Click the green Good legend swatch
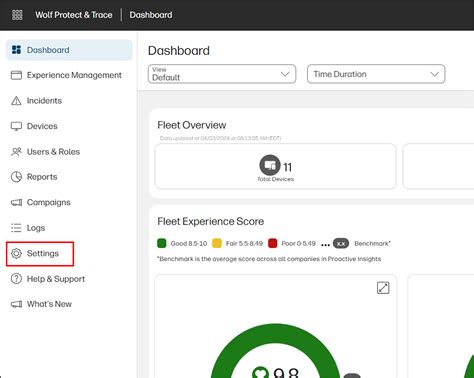The height and width of the screenshot is (378, 474). [x=162, y=243]
